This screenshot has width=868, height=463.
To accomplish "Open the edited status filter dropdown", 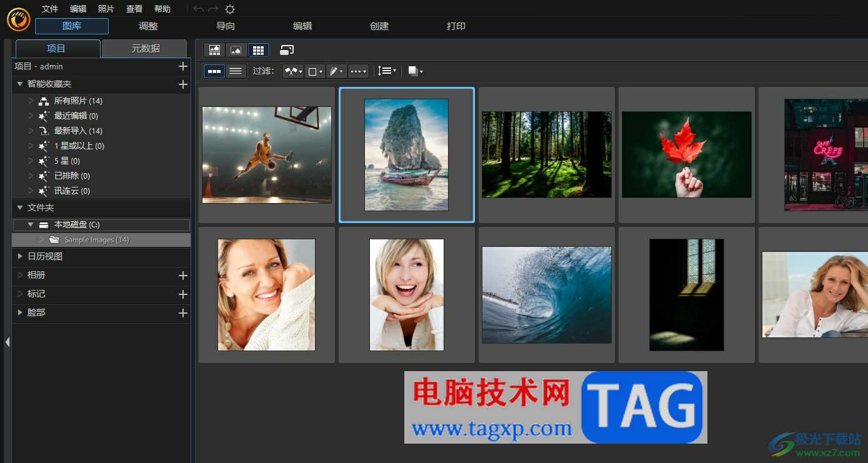I will [336, 71].
